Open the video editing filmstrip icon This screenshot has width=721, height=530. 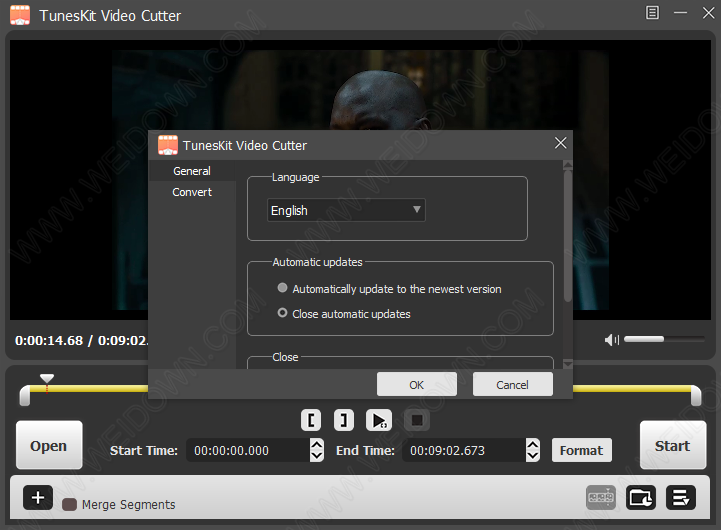click(601, 497)
